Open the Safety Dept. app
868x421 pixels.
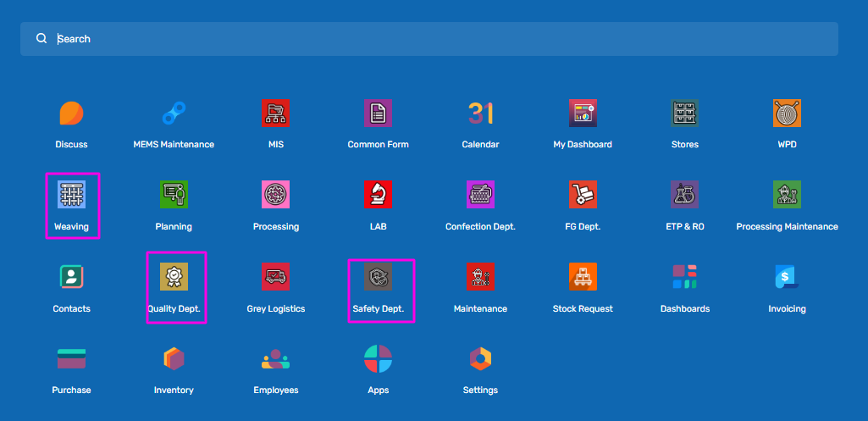pos(379,277)
